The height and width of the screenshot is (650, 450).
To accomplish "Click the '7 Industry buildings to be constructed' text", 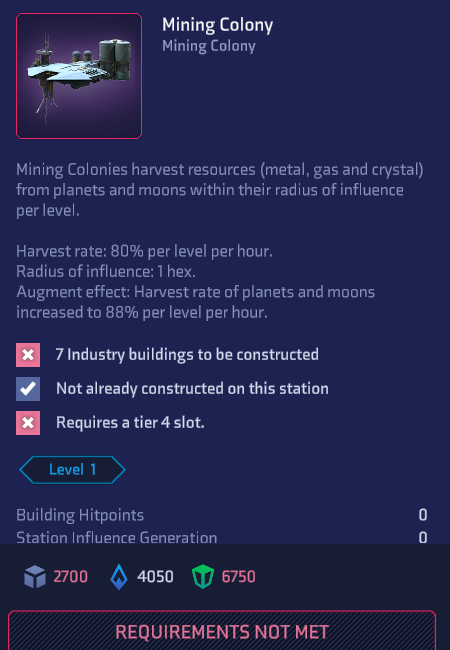I will click(x=187, y=355).
